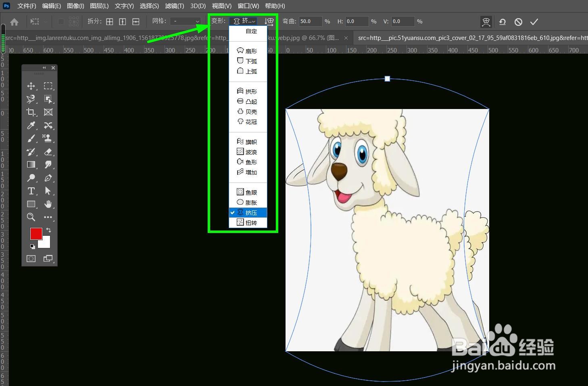This screenshot has height=386, width=588.
Task: Select the Horizontal Type tool
Action: coord(31,191)
